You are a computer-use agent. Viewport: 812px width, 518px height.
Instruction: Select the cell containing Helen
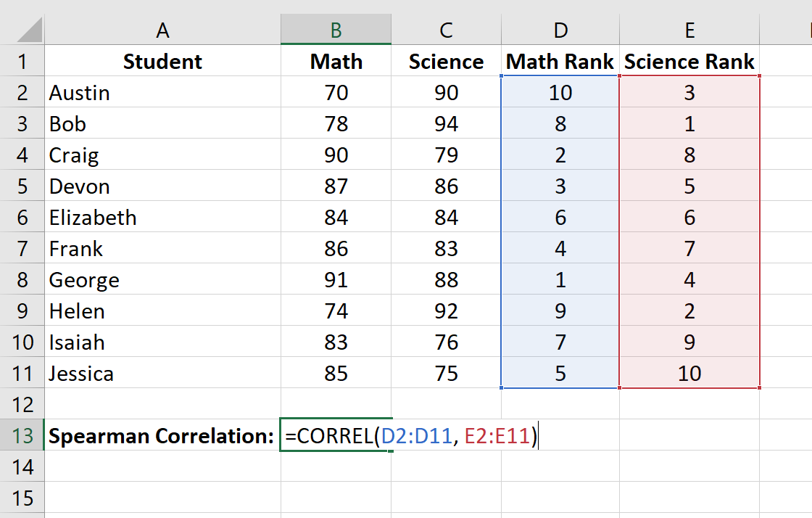click(162, 311)
